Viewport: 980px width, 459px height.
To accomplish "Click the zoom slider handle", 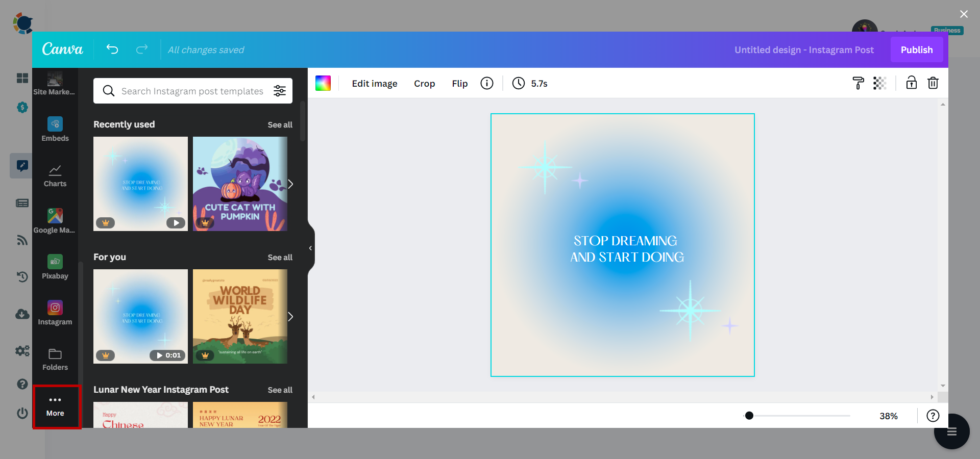I will (749, 416).
